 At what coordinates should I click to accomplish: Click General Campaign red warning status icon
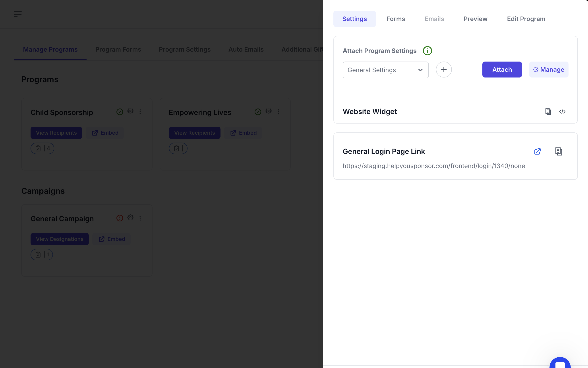click(120, 218)
